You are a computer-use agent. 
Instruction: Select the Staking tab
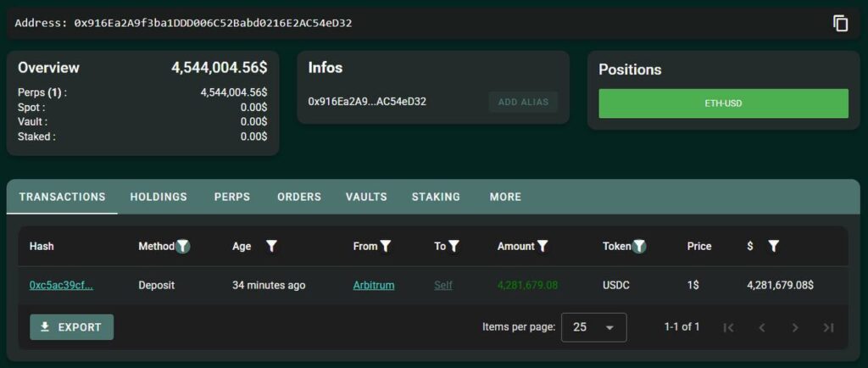point(436,197)
